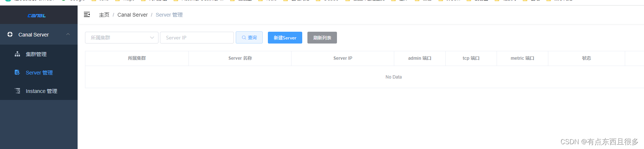Click the magnifier icon in 查询
Viewport: 644px width, 149px height.
tap(244, 38)
